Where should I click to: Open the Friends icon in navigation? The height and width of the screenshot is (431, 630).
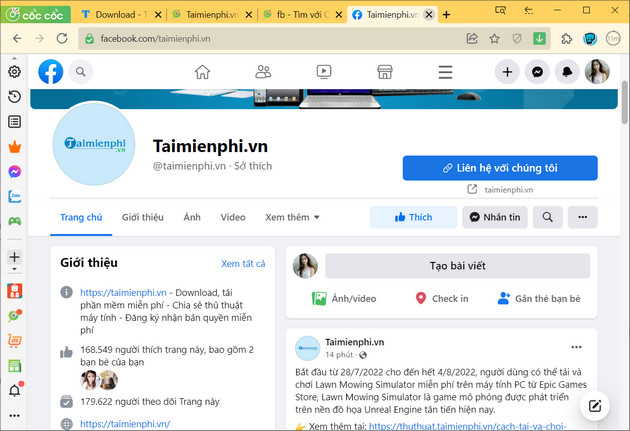[263, 72]
